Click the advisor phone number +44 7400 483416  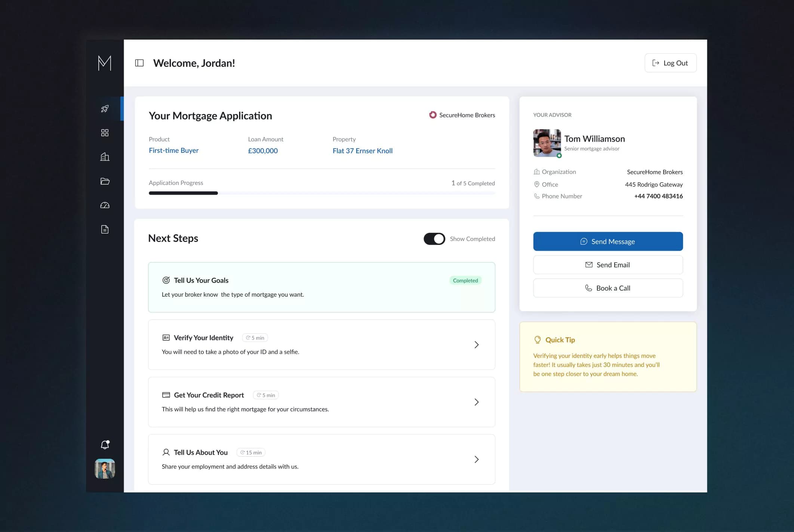(x=658, y=196)
